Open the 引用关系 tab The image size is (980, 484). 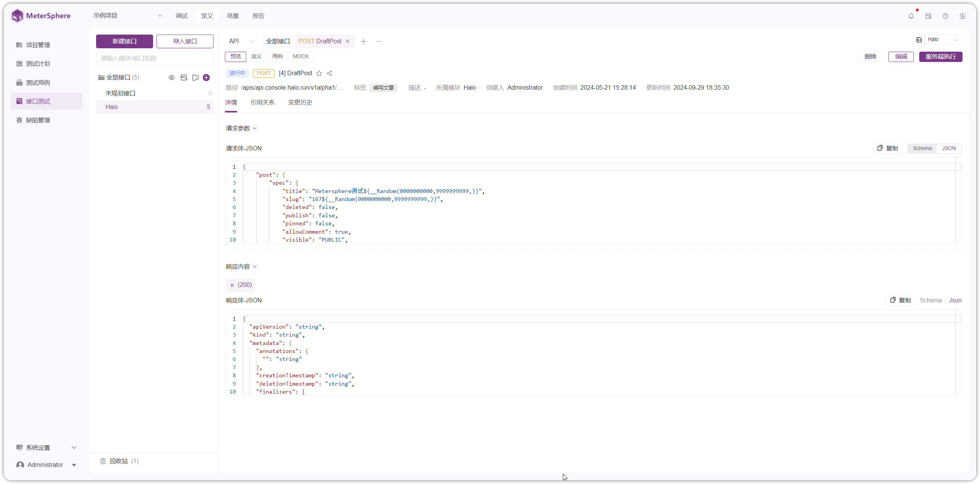pos(262,102)
